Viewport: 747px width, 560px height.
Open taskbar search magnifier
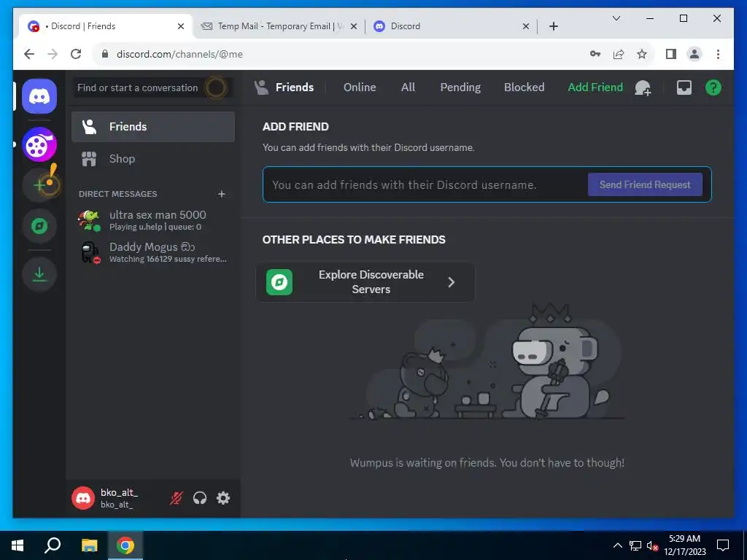pyautogui.click(x=53, y=545)
